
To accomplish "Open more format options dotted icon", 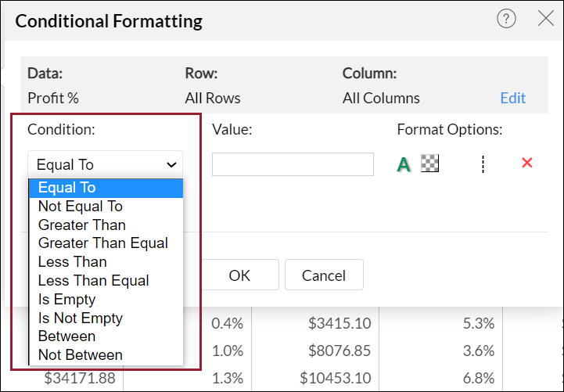I will (483, 164).
